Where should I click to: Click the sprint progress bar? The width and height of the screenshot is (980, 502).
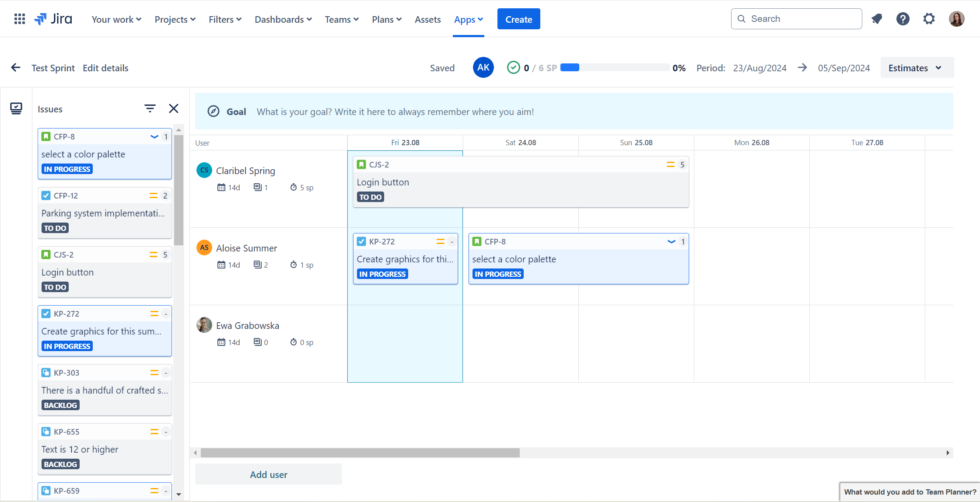tap(615, 67)
